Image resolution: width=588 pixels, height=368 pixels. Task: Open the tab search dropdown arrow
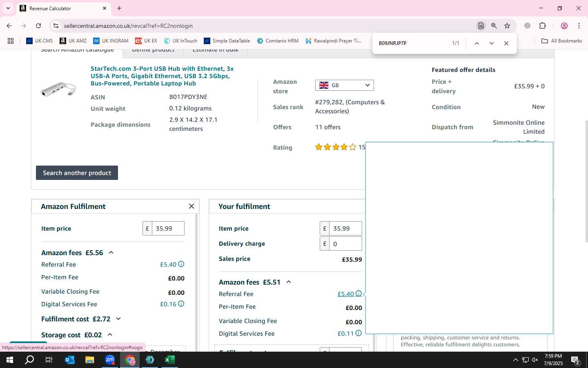point(8,8)
